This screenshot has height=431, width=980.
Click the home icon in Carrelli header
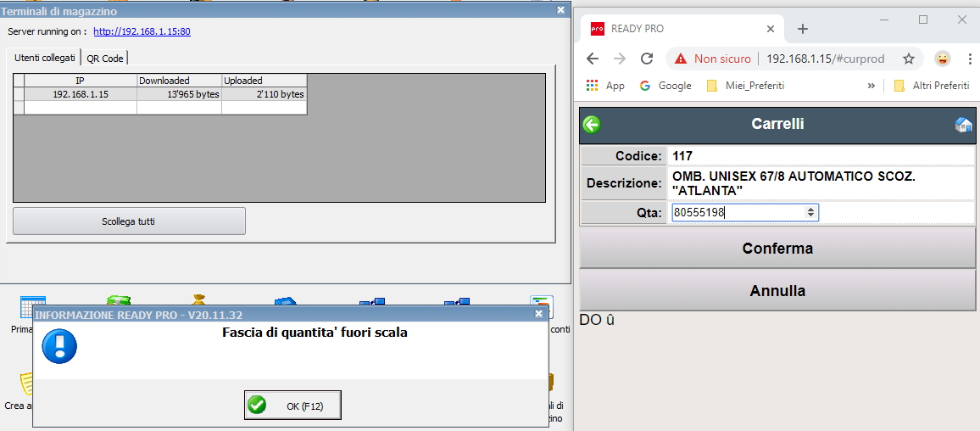(x=963, y=125)
